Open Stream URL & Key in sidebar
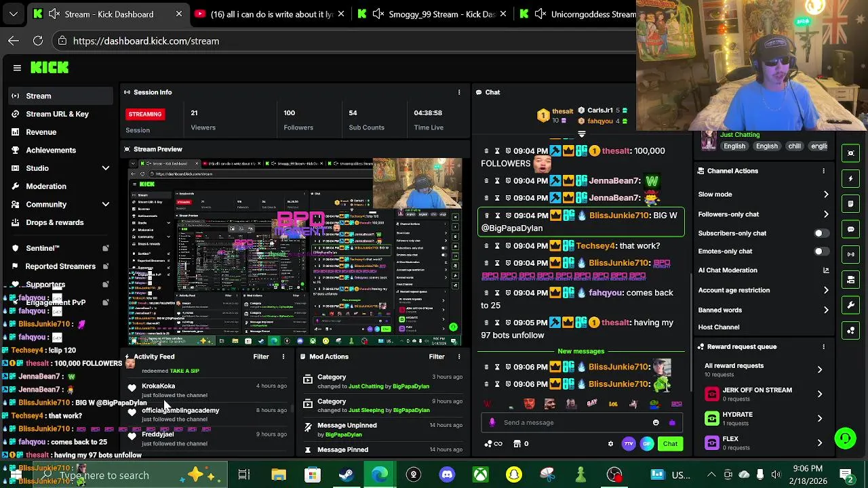Viewport: 868px width, 488px height. (x=60, y=114)
